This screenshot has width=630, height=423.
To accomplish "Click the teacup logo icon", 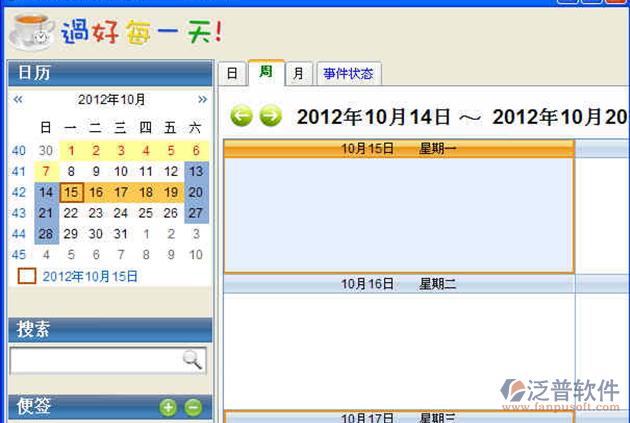I will click(30, 30).
